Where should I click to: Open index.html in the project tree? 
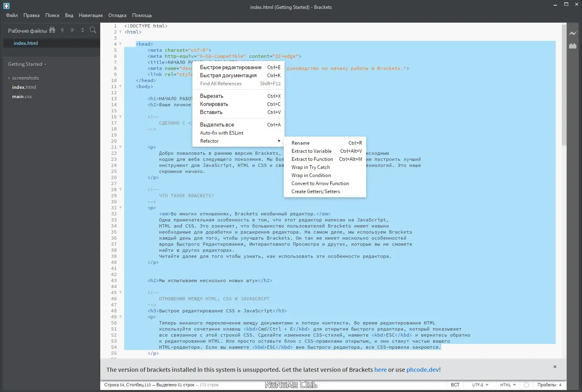24,87
